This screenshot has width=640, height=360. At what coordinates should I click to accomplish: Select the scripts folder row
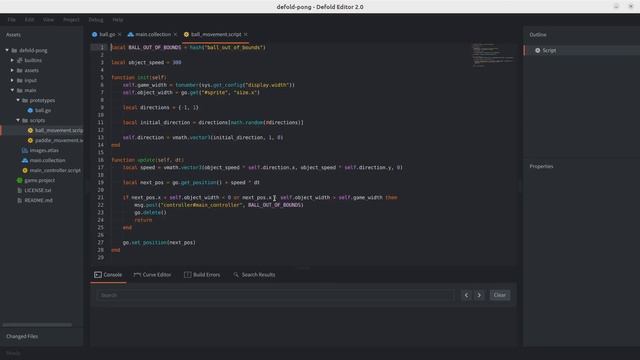tap(42, 120)
